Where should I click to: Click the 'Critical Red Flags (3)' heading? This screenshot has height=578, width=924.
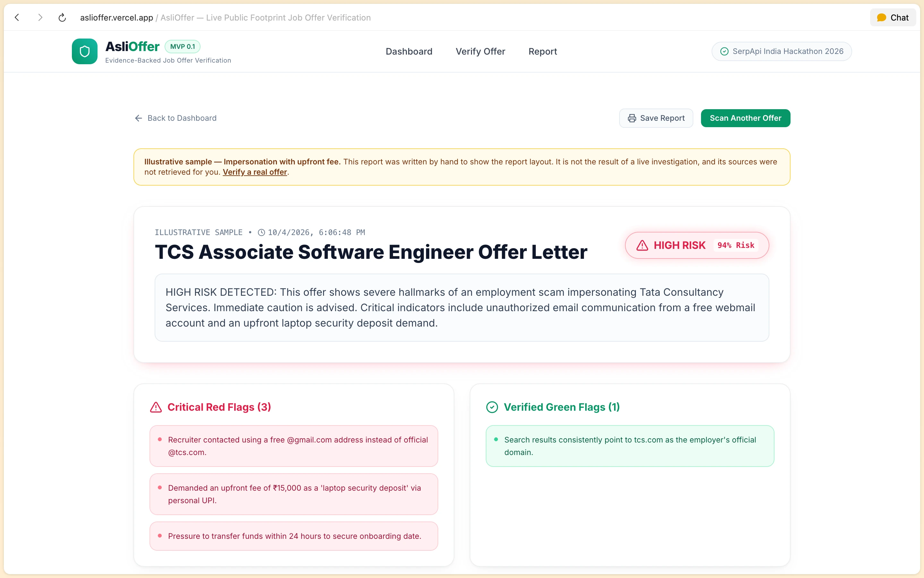point(219,407)
